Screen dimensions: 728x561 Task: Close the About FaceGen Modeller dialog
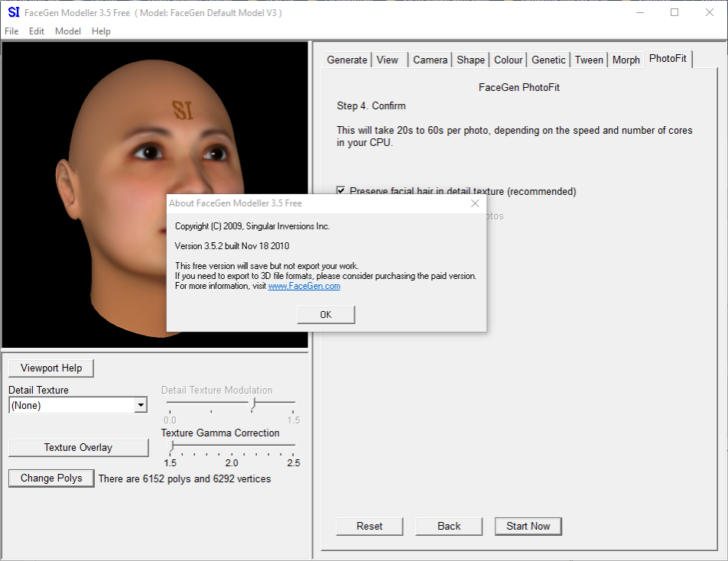click(475, 203)
